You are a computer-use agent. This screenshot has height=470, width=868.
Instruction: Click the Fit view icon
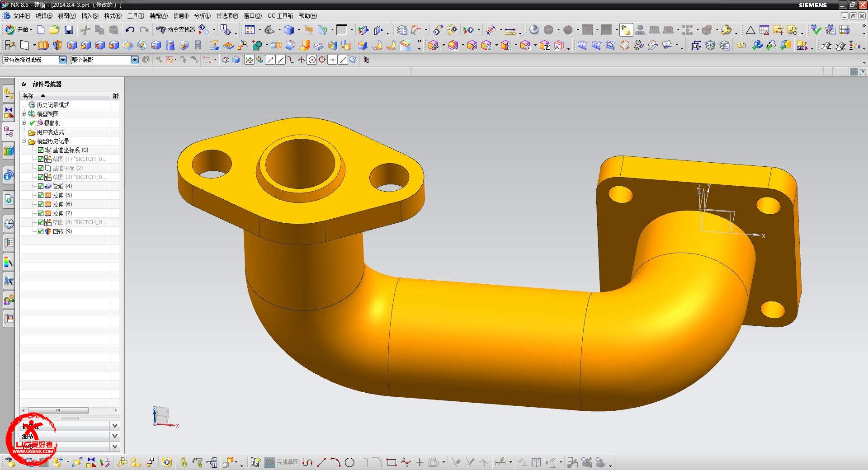click(x=250, y=30)
